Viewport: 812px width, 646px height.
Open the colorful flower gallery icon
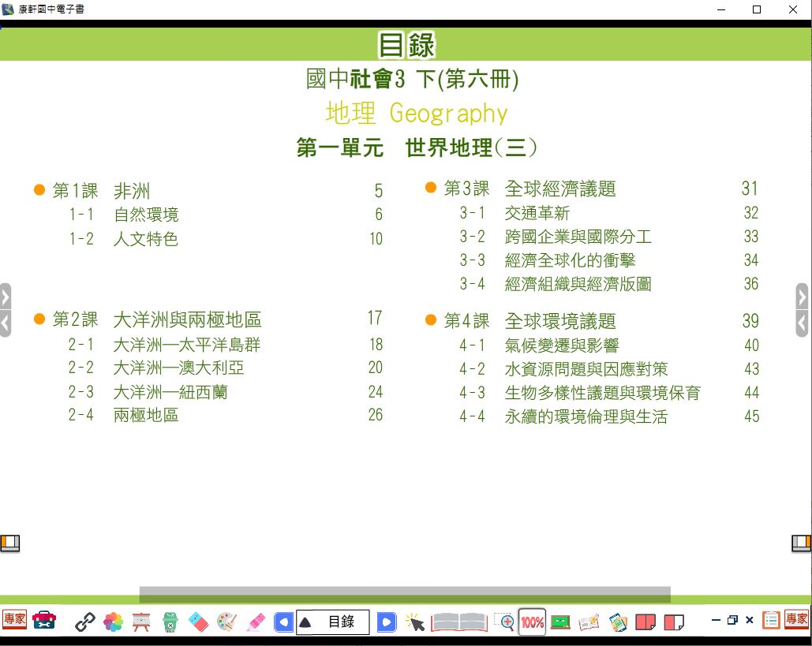[x=114, y=622]
